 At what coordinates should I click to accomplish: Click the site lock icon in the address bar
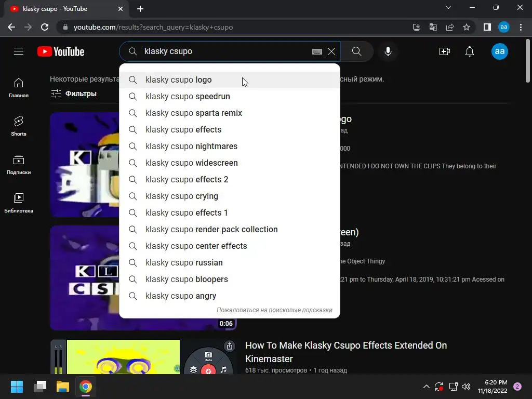coord(65,27)
